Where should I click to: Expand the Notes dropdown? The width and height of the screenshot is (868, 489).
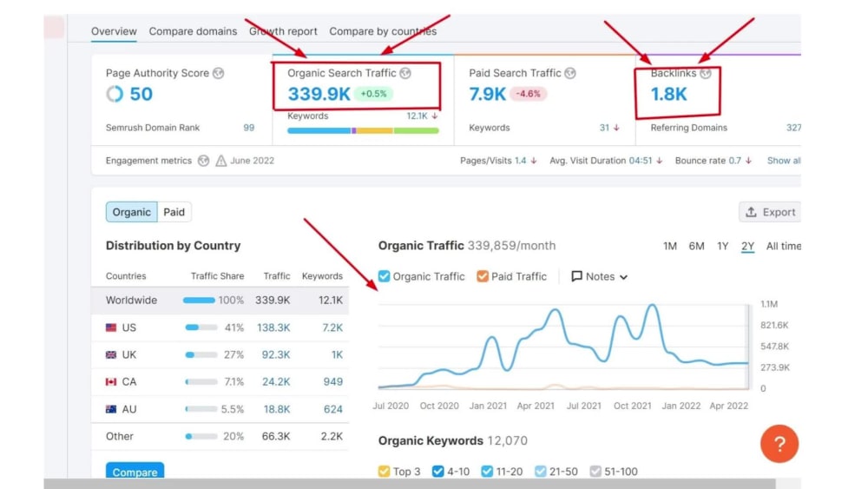click(600, 276)
